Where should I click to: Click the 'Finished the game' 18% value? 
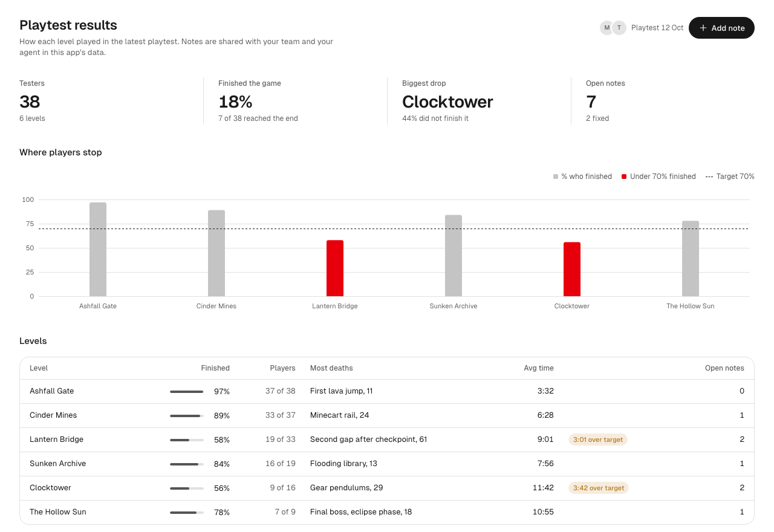click(x=235, y=102)
